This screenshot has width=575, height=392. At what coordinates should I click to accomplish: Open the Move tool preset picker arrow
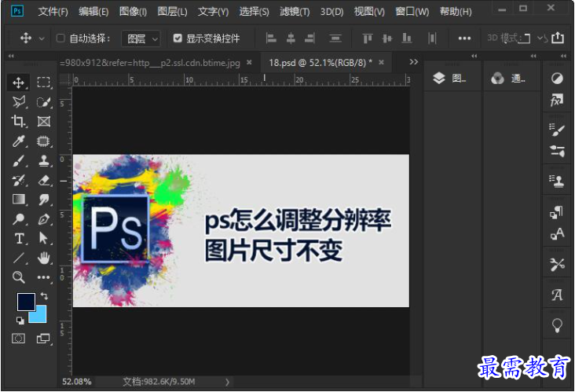pyautogui.click(x=42, y=38)
